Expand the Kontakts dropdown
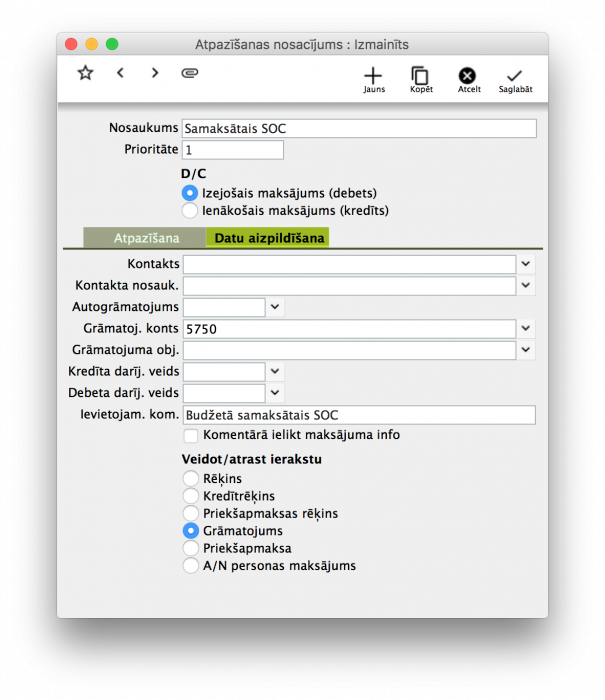 click(x=527, y=264)
